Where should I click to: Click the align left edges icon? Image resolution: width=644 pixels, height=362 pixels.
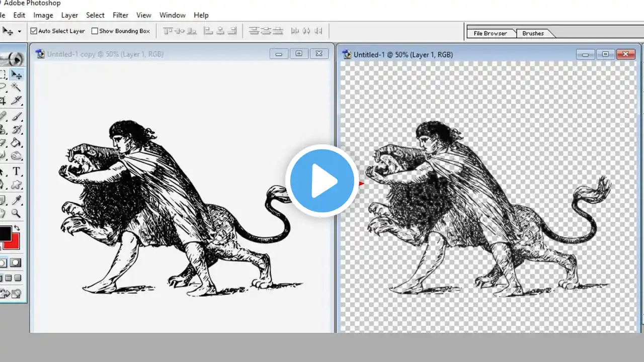[x=208, y=31]
